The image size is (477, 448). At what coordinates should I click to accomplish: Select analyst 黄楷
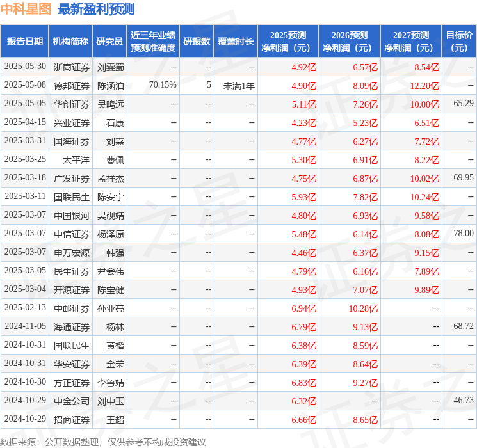115,346
